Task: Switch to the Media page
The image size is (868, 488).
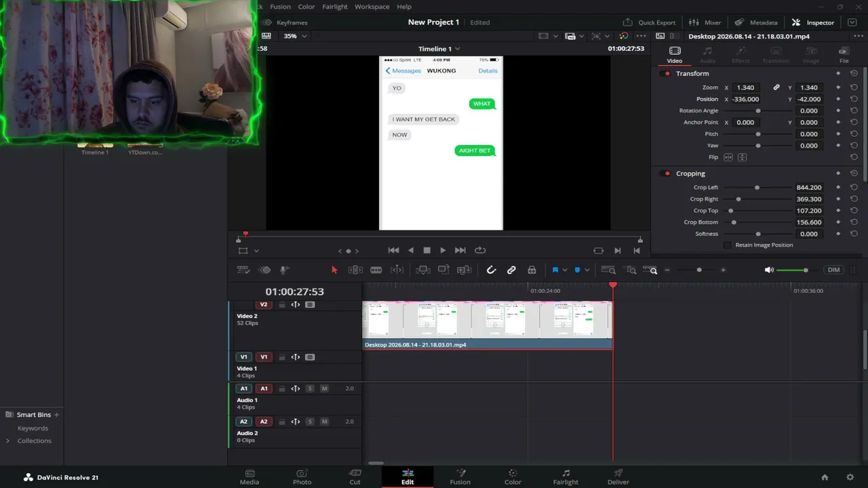Action: coord(250,477)
